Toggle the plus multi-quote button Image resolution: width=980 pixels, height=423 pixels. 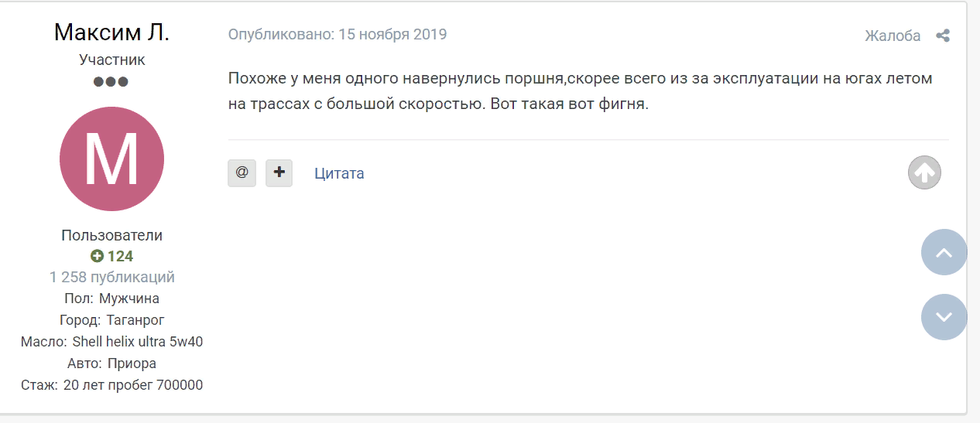tap(279, 172)
